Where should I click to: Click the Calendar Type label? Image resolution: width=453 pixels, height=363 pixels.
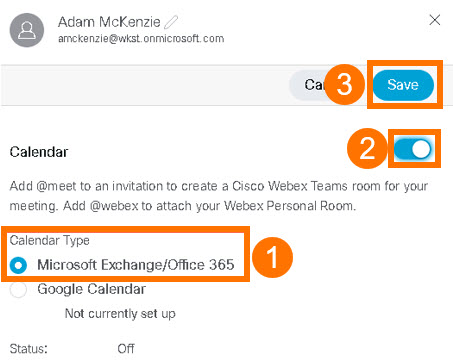pos(50,240)
